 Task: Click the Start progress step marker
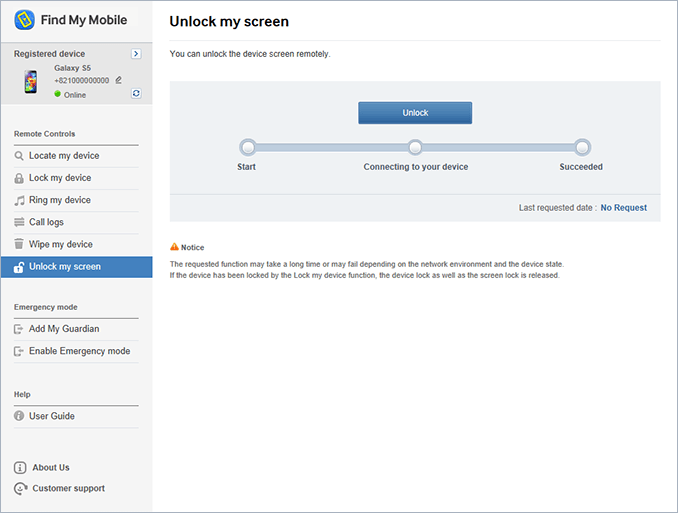tap(247, 147)
